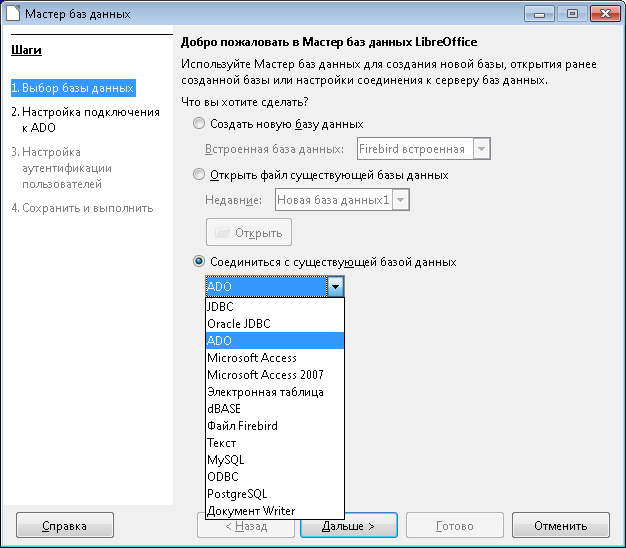Pick dBASE in the dropdown list

(275, 409)
